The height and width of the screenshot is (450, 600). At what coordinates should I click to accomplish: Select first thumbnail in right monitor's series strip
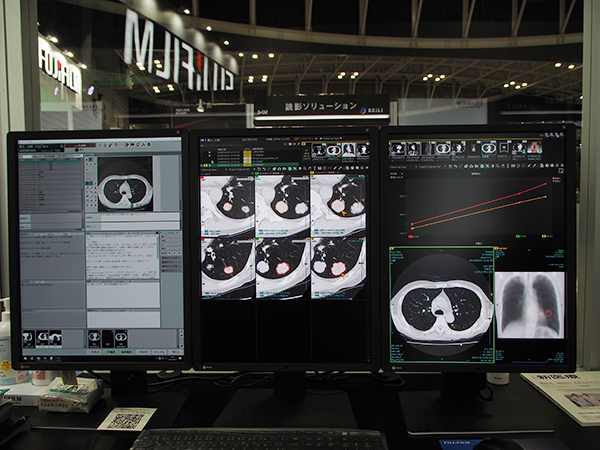tap(398, 148)
